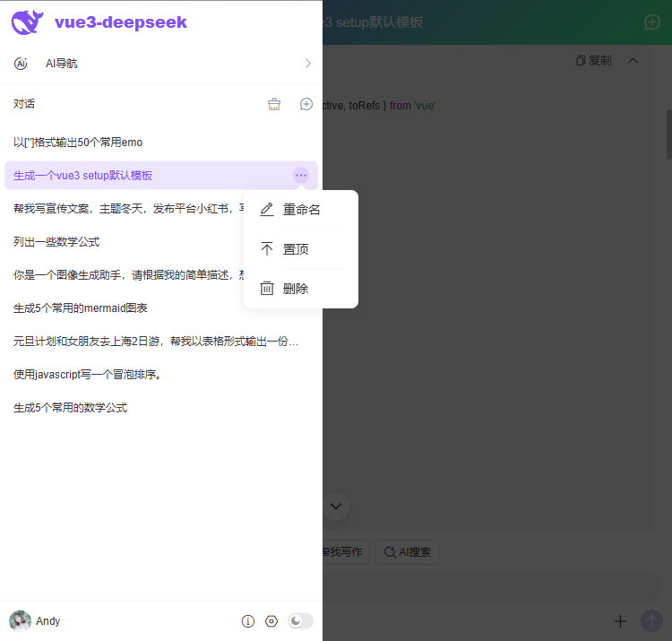Collapse the code block with the up chevron

633,60
